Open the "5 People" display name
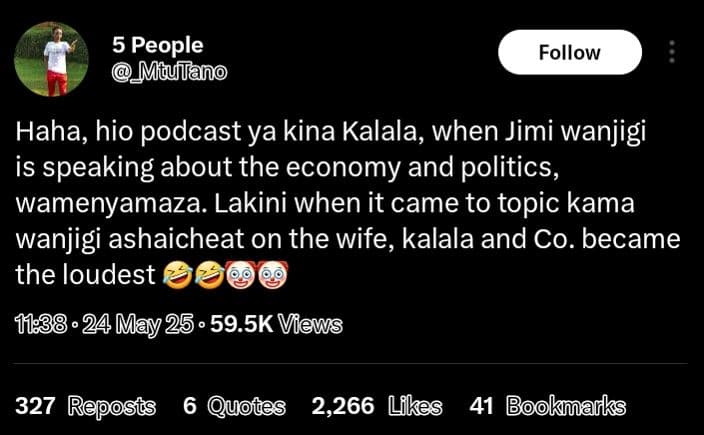 click(x=158, y=45)
